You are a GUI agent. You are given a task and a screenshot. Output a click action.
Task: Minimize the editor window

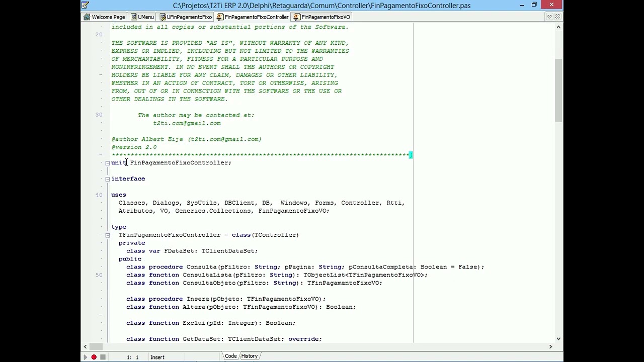[x=522, y=5]
